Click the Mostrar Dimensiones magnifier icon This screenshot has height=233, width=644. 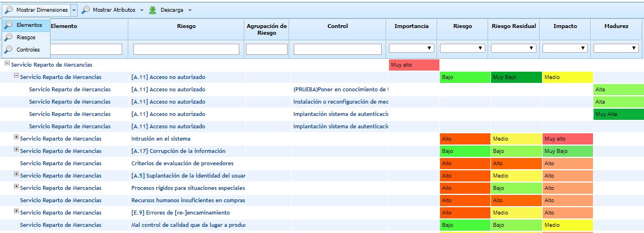[8, 10]
